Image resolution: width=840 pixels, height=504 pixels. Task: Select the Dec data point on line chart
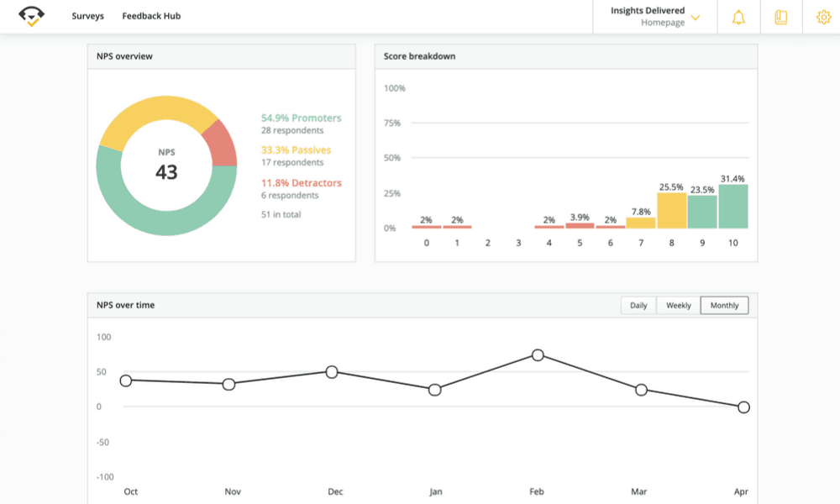coord(332,372)
